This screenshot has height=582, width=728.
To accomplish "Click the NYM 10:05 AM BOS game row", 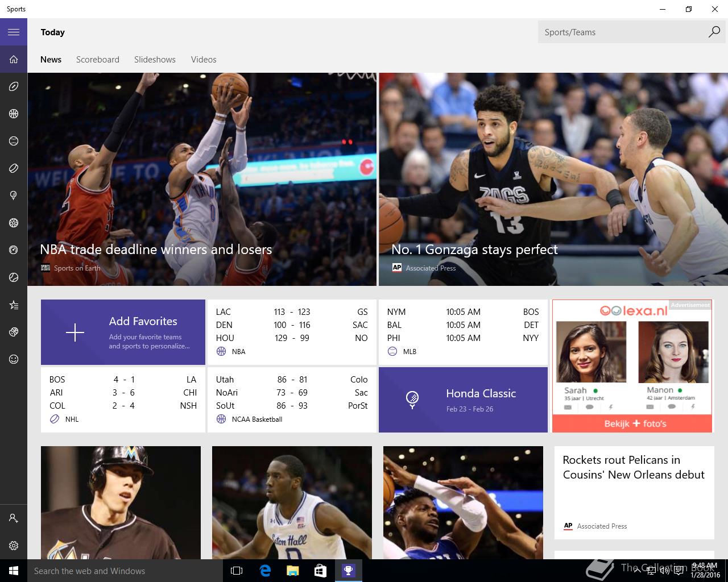I will 463,311.
